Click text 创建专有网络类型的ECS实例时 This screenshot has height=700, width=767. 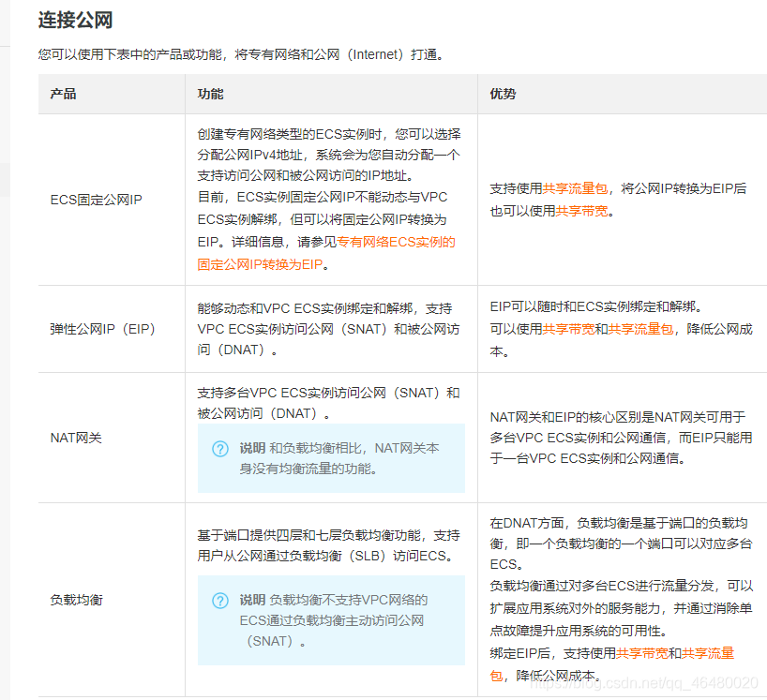[x=290, y=134]
